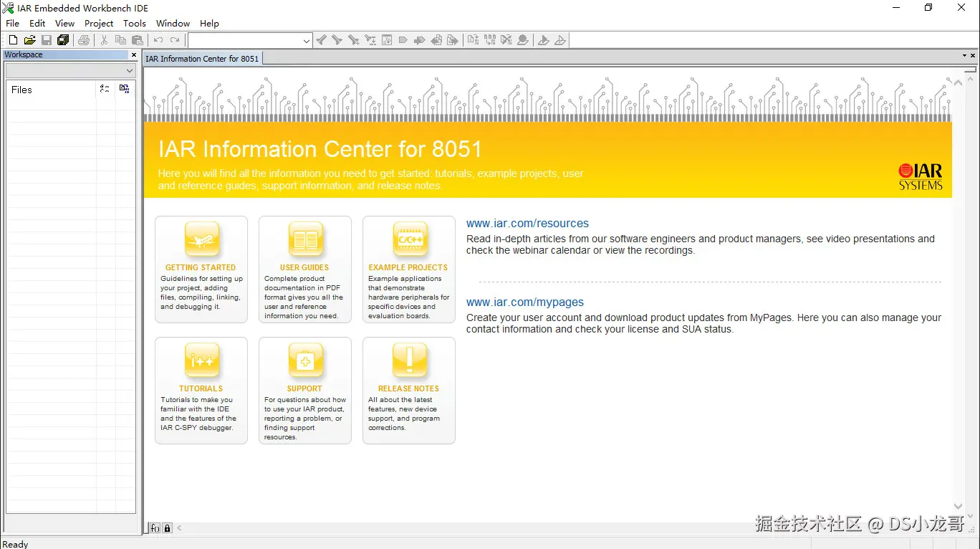Click the Replace toolbar icon

(370, 40)
